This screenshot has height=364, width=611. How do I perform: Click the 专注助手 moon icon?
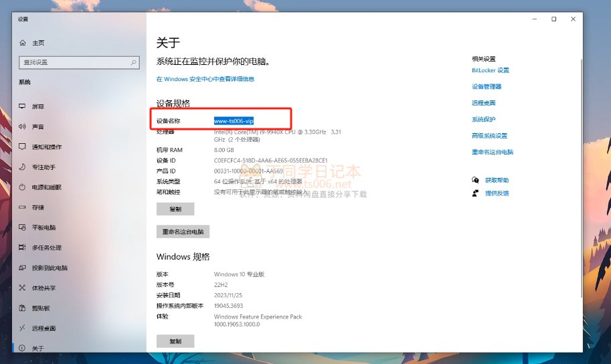(x=23, y=167)
